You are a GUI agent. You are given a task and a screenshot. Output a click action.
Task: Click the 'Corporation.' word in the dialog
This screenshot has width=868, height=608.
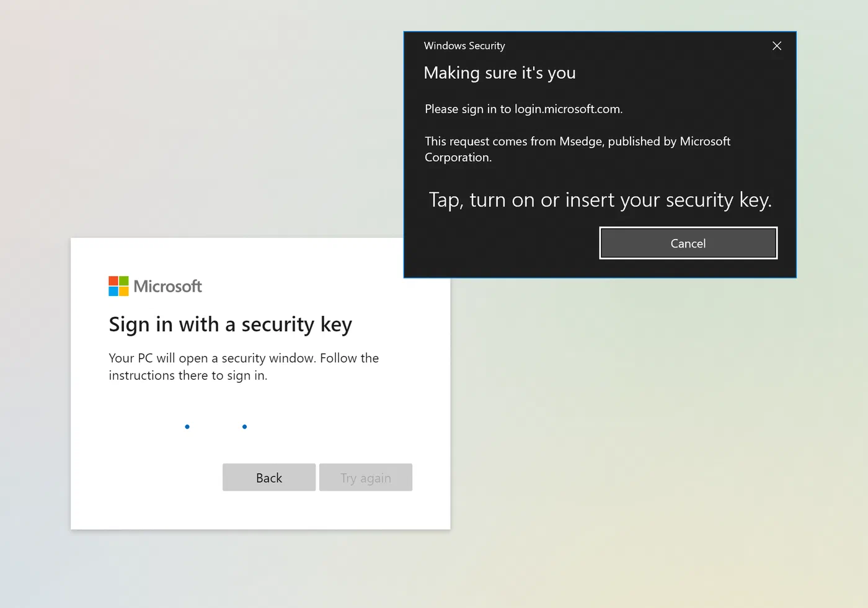[x=458, y=158]
